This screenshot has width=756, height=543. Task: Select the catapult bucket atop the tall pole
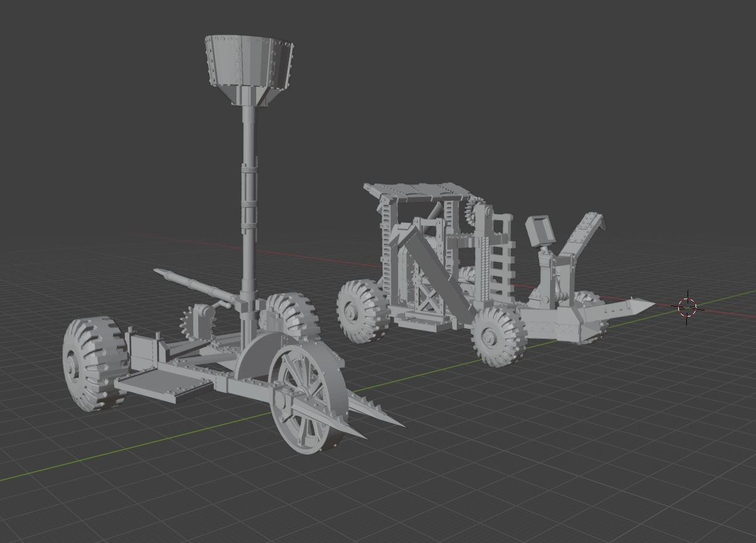point(249,69)
